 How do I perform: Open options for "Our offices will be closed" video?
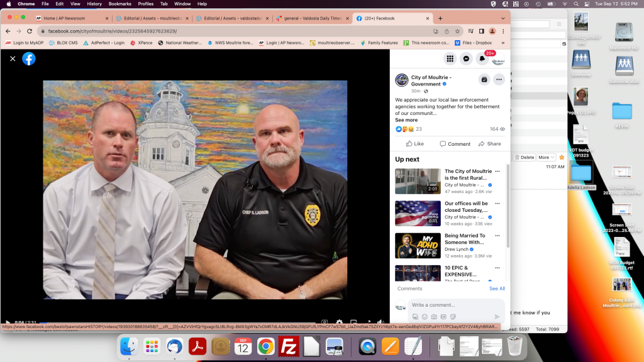(x=497, y=203)
